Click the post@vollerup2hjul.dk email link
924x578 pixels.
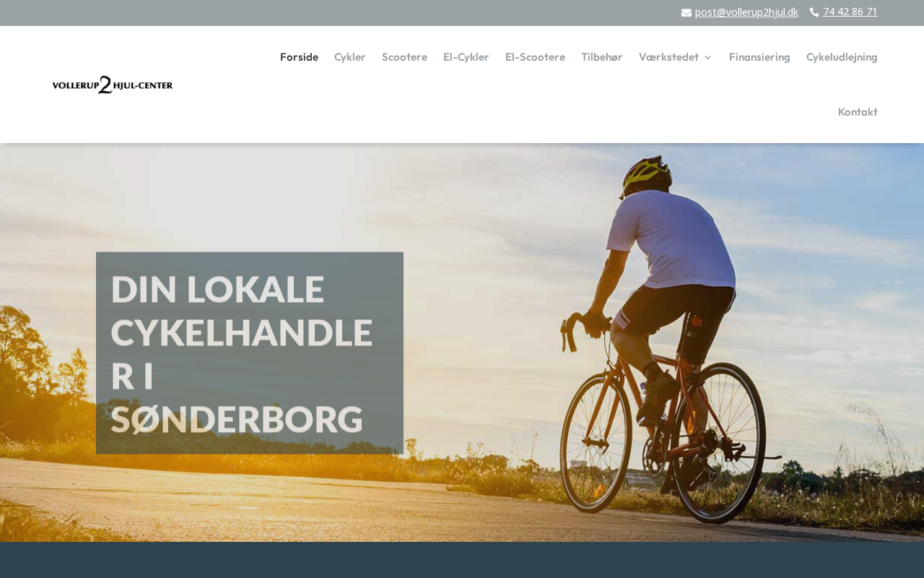746,12
